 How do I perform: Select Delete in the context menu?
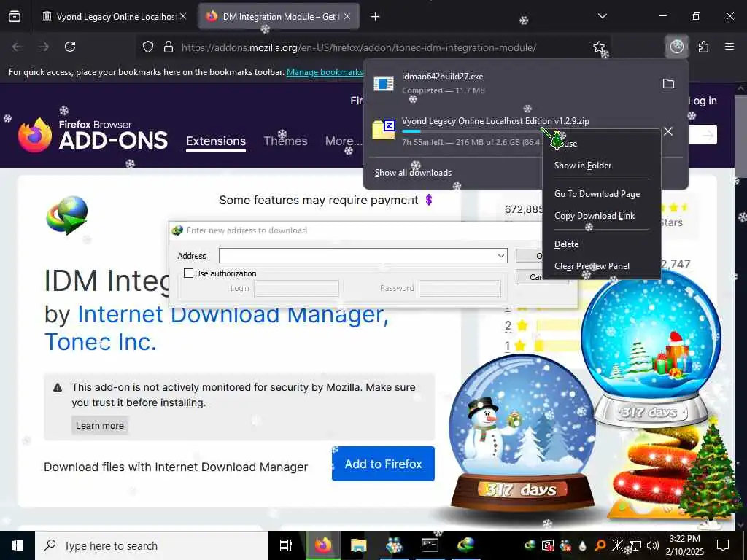[566, 244]
